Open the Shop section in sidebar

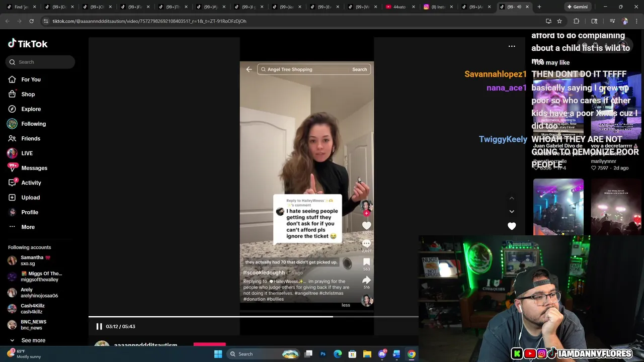click(x=28, y=94)
